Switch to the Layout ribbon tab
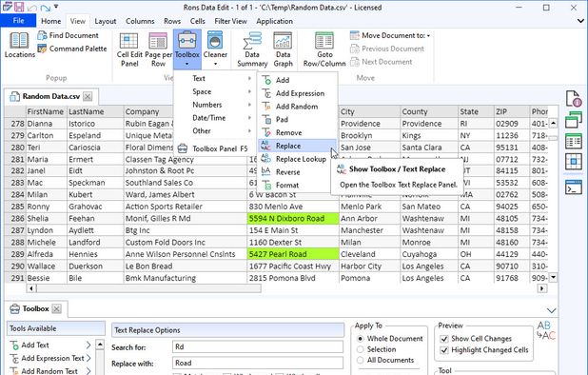 [x=106, y=21]
